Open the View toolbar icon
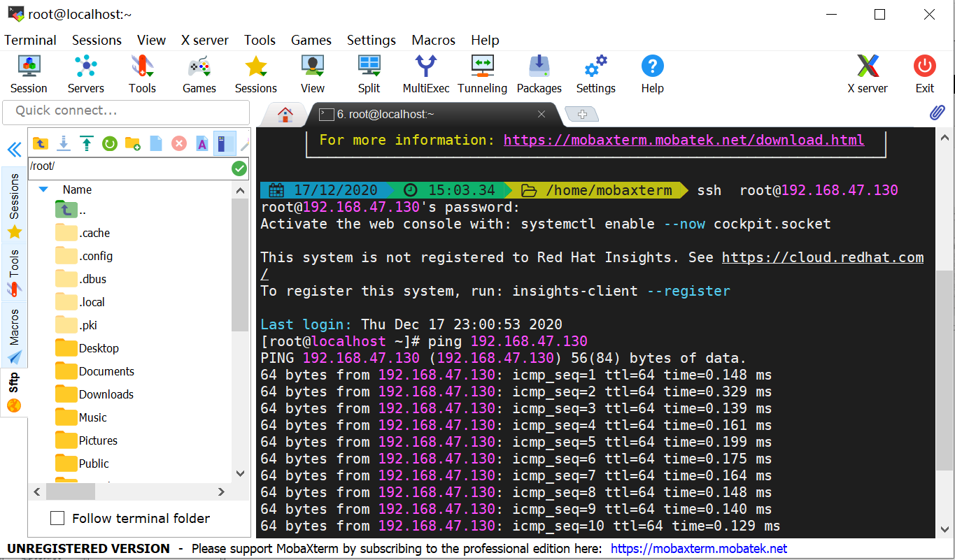 click(313, 74)
